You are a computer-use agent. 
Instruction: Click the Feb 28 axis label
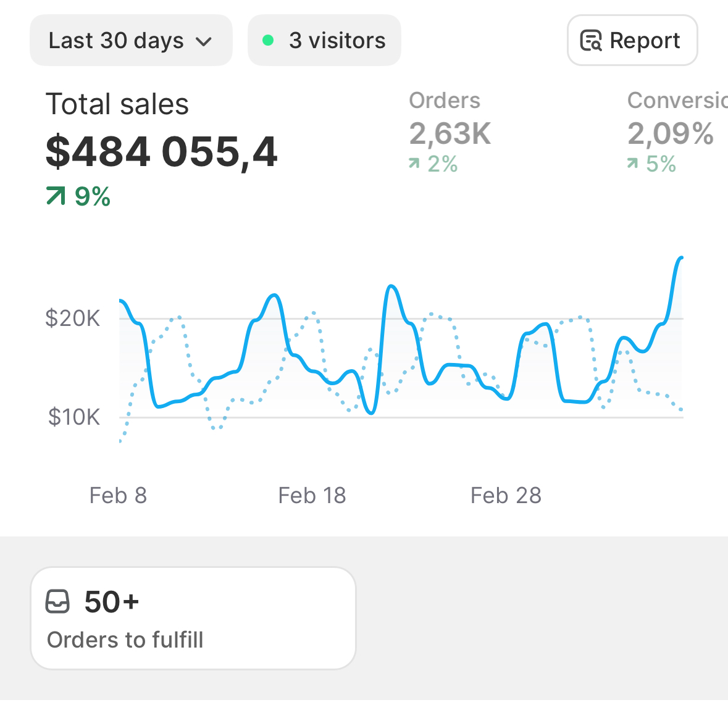point(506,495)
